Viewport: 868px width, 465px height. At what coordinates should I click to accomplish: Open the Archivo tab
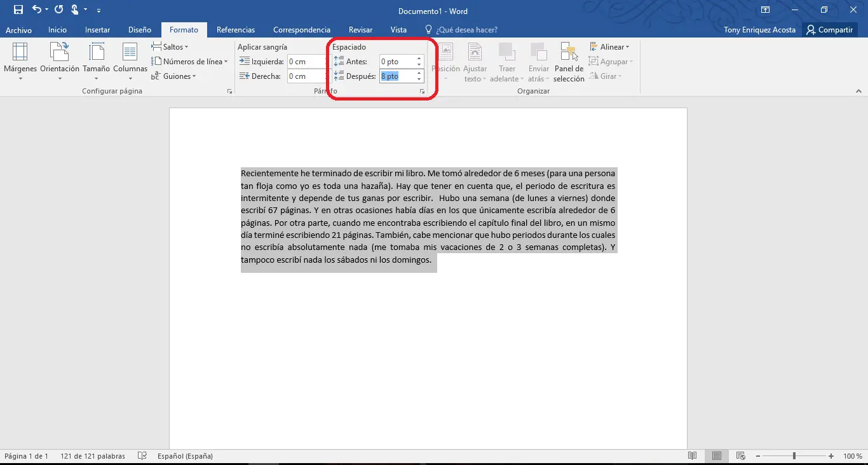click(x=18, y=30)
